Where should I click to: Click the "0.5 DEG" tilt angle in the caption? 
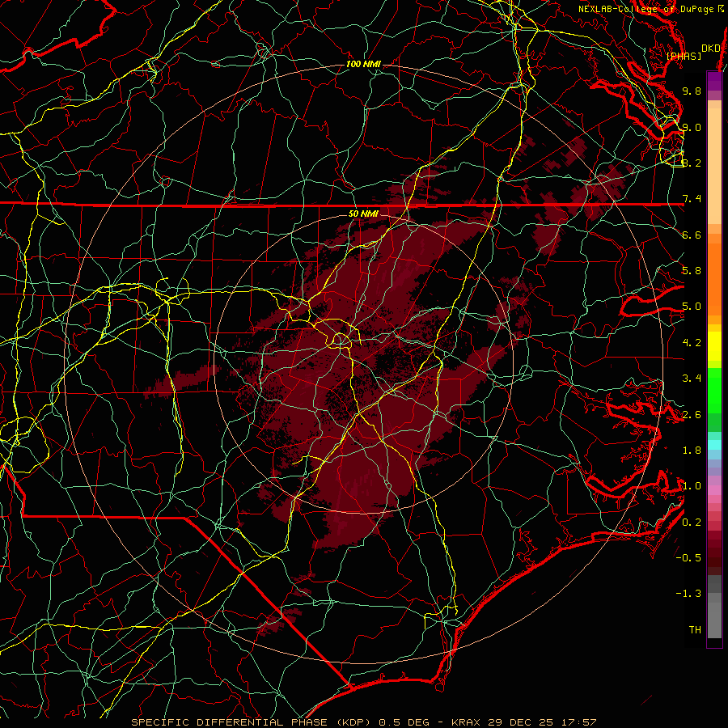(x=404, y=722)
